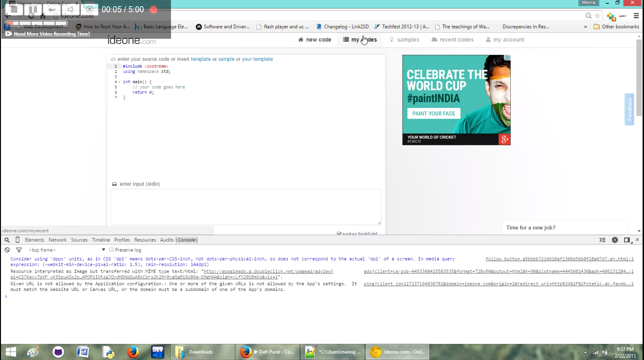Toggle the DevTools console drawer icon

pyautogui.click(x=602, y=240)
